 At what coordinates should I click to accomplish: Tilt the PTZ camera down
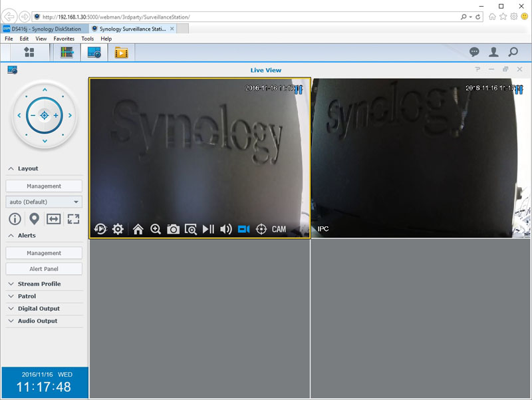(x=45, y=140)
